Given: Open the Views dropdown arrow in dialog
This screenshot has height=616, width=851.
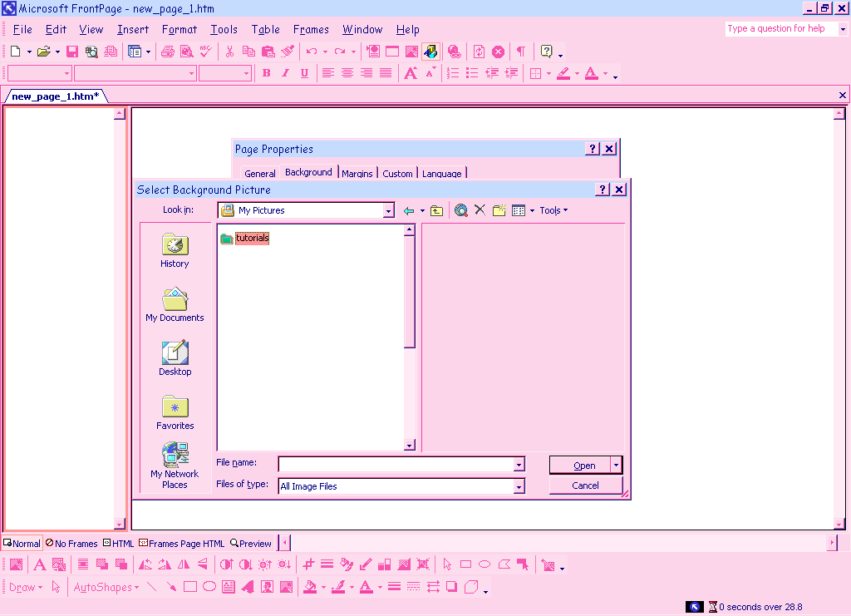Looking at the screenshot, I should coord(532,210).
